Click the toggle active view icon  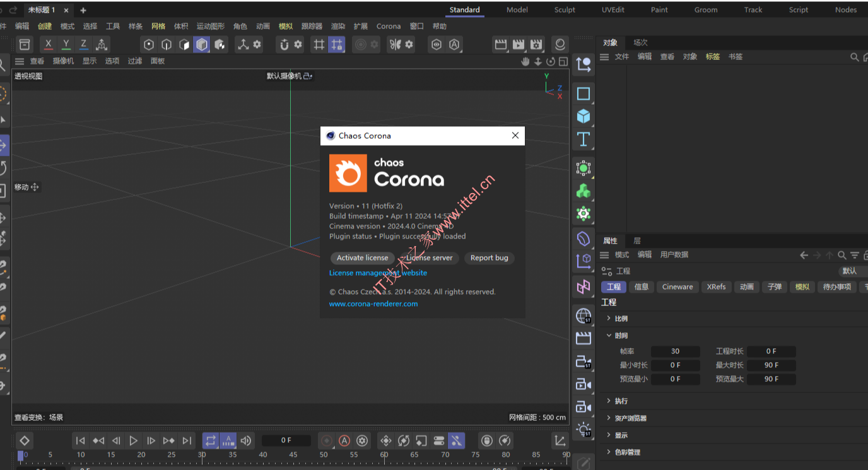pos(563,61)
